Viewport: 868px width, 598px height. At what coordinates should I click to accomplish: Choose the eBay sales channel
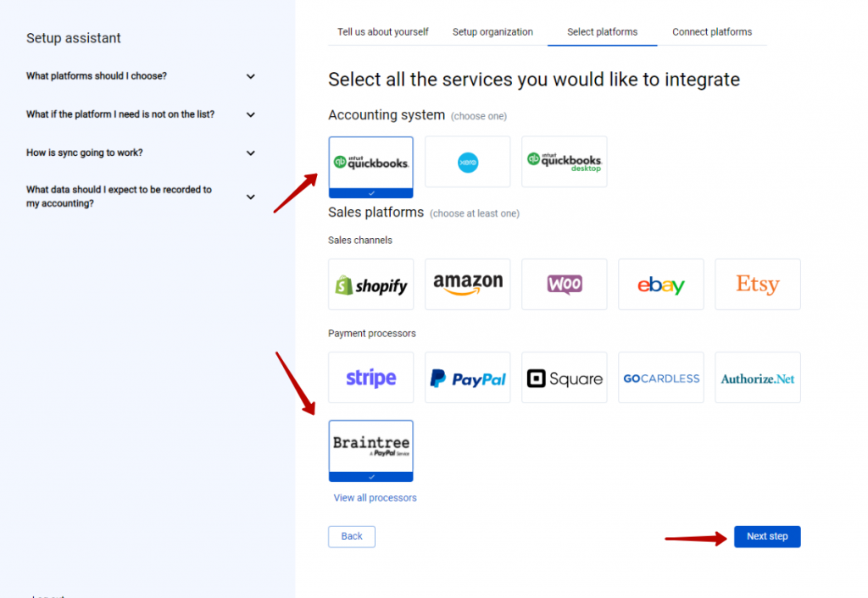[661, 285]
